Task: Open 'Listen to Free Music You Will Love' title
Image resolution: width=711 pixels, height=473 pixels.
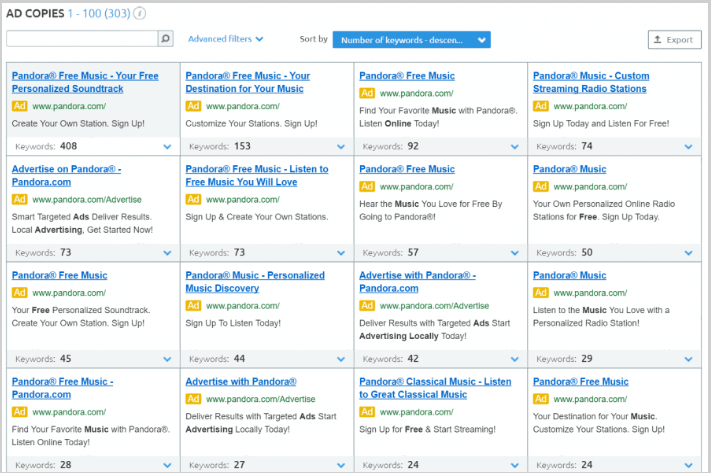Action: 257,175
